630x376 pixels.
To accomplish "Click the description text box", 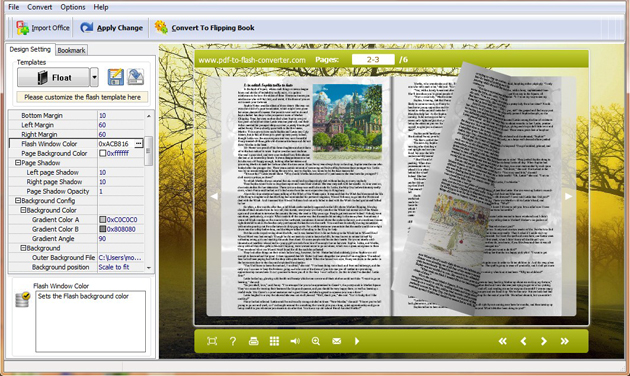I will click(90, 321).
